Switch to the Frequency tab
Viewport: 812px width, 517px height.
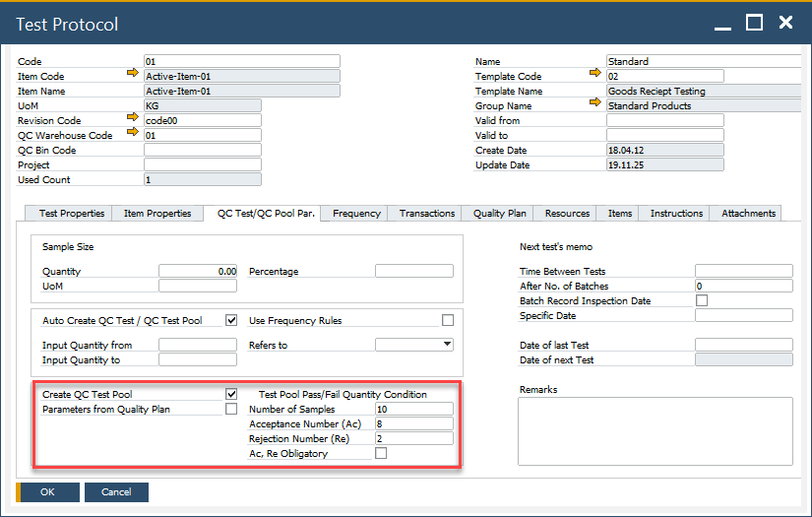tap(356, 213)
